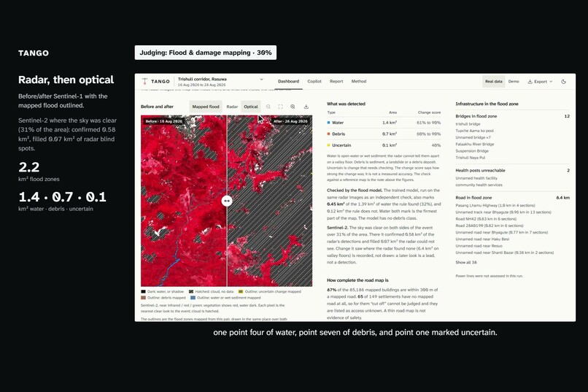Click 'Outline: uncertain change mapped' legend entry

coord(270,291)
